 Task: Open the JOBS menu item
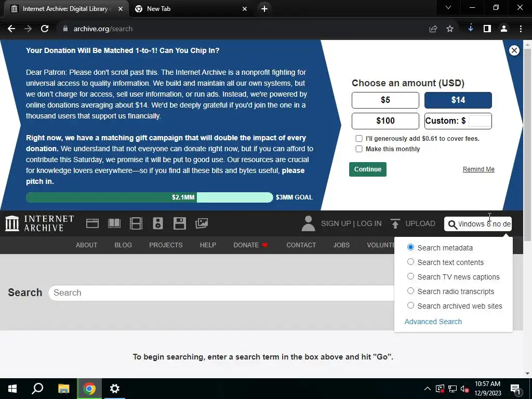pos(341,245)
